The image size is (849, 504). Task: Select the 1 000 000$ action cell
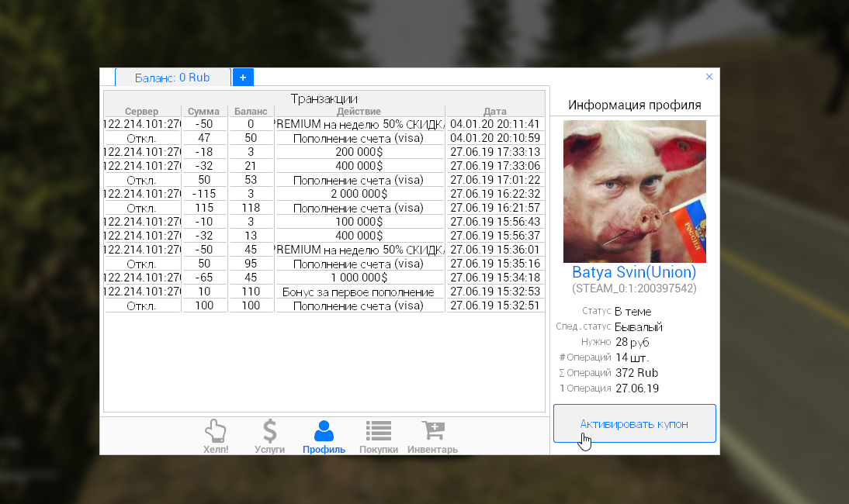(359, 278)
